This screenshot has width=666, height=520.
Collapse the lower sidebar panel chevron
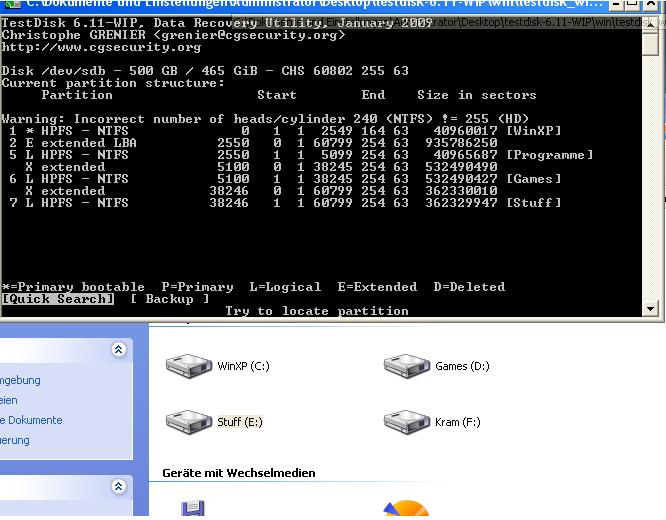click(119, 486)
